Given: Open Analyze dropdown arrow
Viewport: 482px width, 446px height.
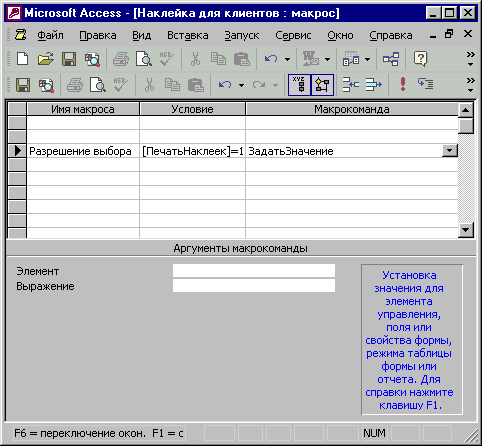Looking at the screenshot, I should coord(367,60).
